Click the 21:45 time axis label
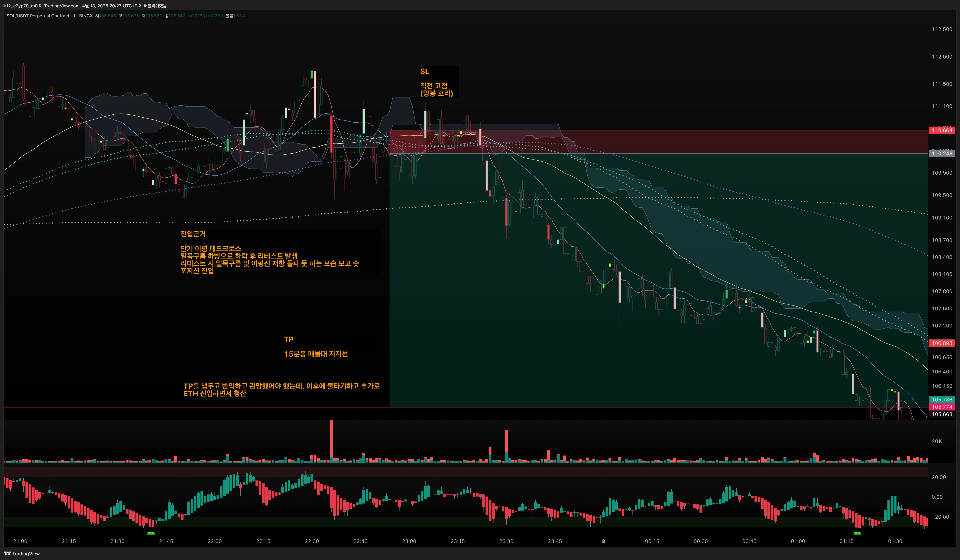Screen dimensions: 960x560 (x=166, y=541)
